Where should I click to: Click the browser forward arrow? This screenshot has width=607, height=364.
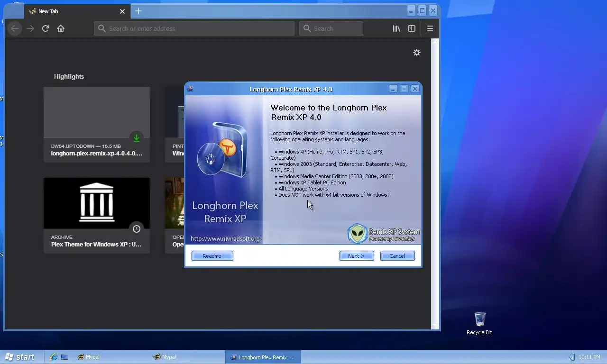tap(30, 28)
